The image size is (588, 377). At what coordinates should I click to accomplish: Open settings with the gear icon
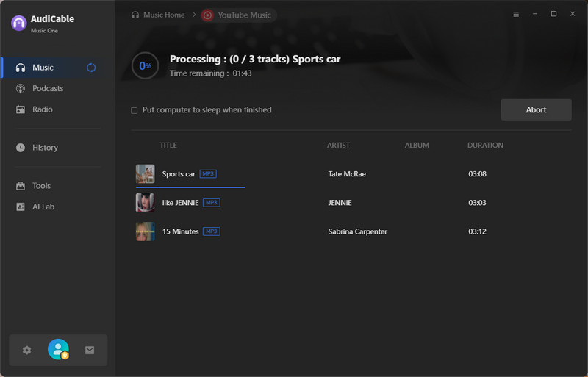pos(26,351)
